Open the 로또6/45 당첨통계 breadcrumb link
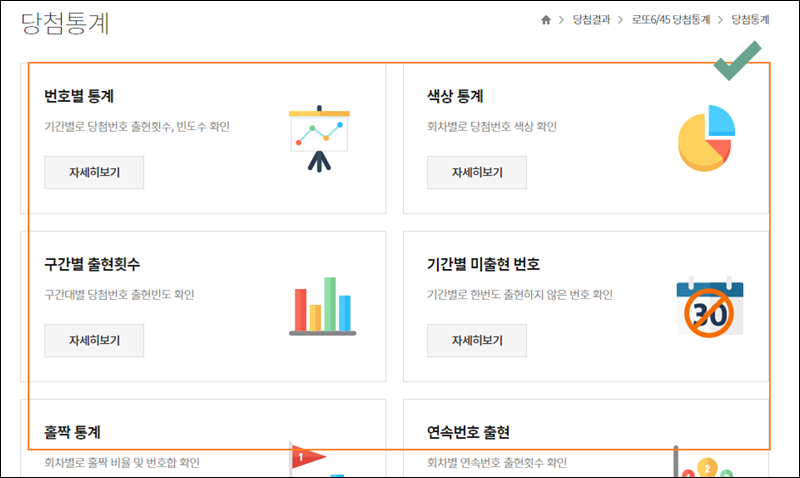The image size is (800, 478). [671, 20]
